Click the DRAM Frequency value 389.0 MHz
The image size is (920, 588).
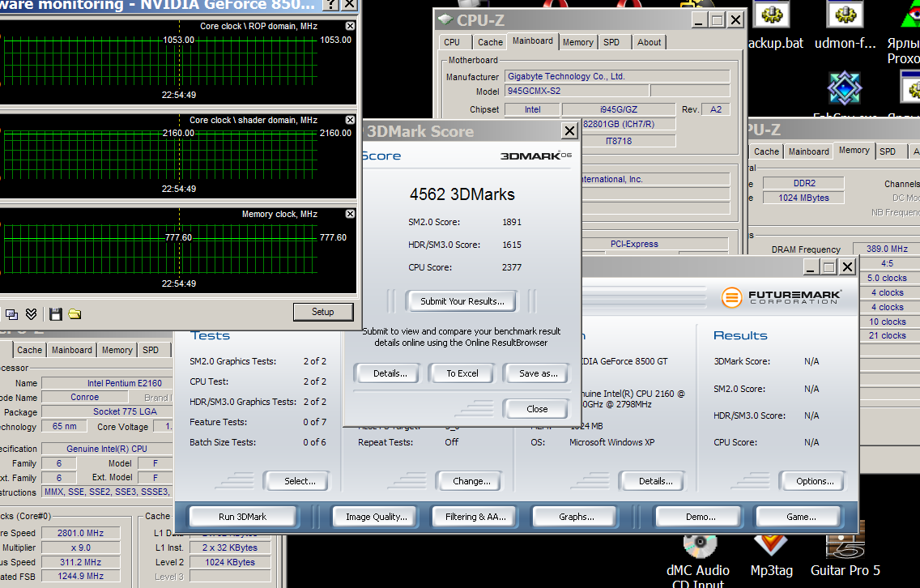pos(886,249)
